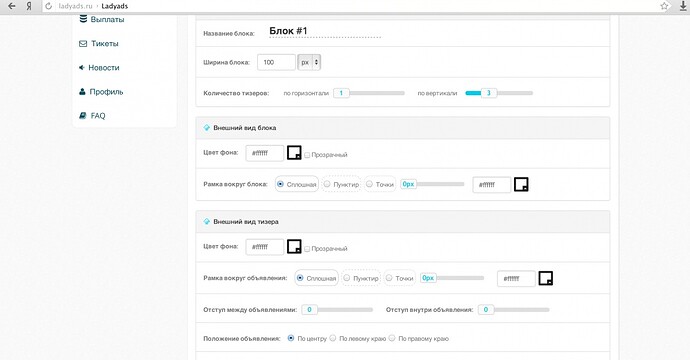Focus ad border color hex field

[516, 279]
